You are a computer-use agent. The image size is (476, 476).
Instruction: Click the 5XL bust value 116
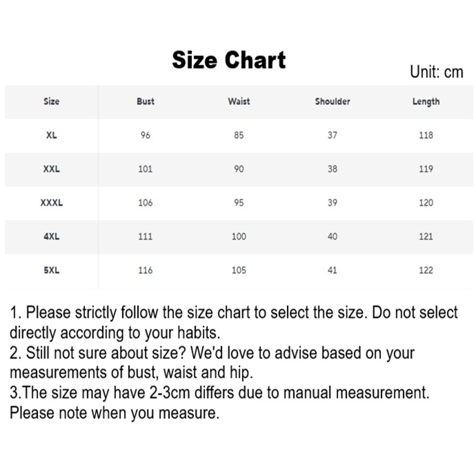(x=145, y=270)
